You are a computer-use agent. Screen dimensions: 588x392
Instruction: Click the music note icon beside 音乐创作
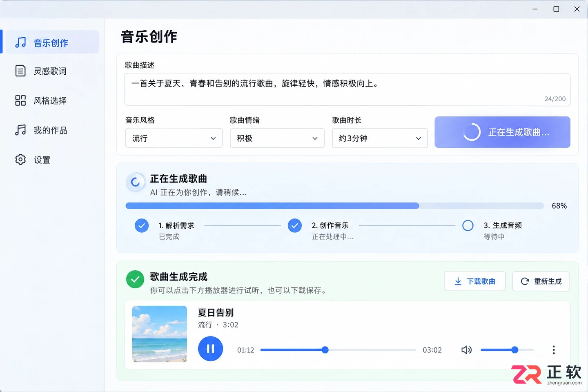click(20, 42)
